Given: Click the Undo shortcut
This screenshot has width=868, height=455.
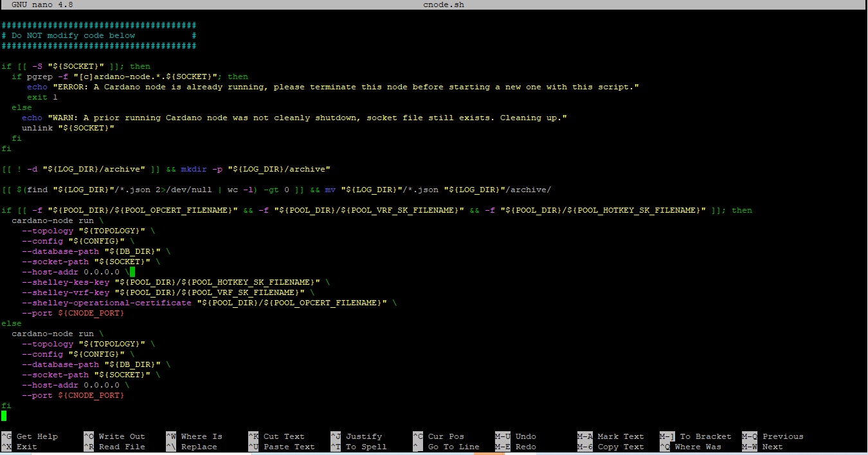Looking at the screenshot, I should (x=516, y=436).
